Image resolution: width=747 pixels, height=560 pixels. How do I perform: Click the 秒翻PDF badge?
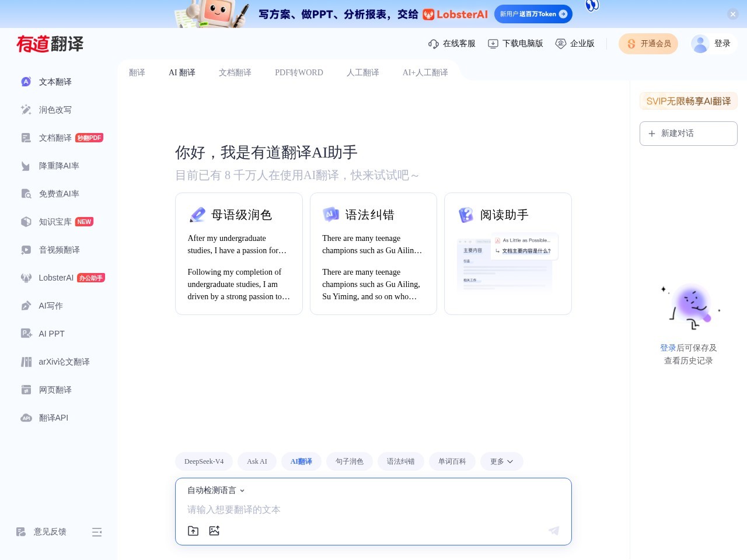tap(89, 138)
